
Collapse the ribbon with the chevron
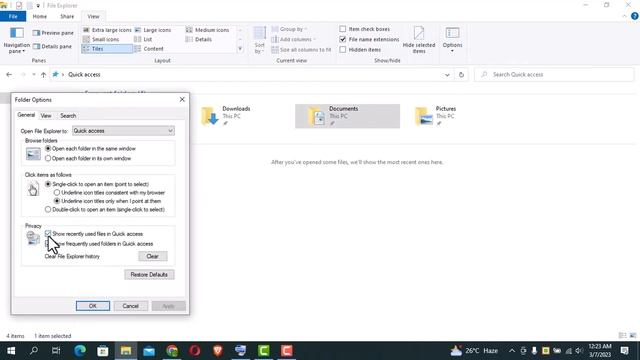(624, 16)
